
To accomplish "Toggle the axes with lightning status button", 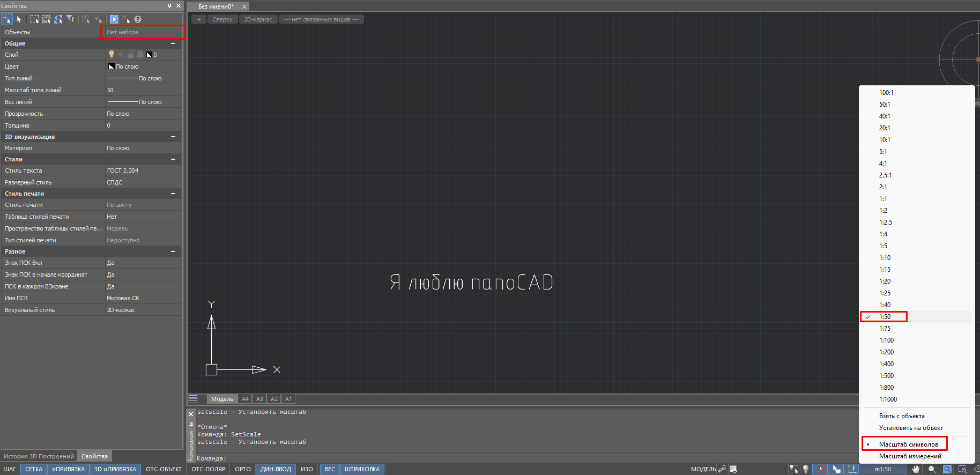I will point(852,469).
